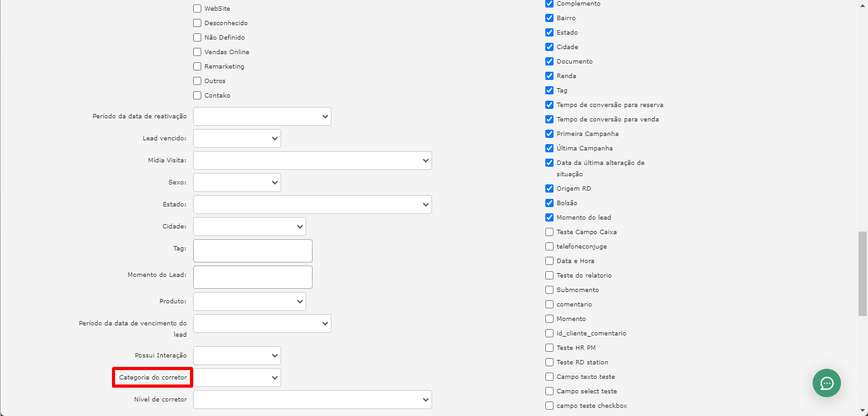Click the page vertical scrollbar thumb
This screenshot has width=868, height=416.
862,274
